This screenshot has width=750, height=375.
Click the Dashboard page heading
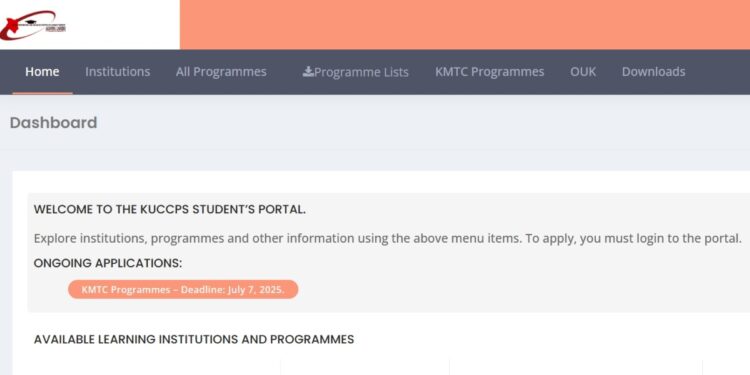(x=54, y=123)
